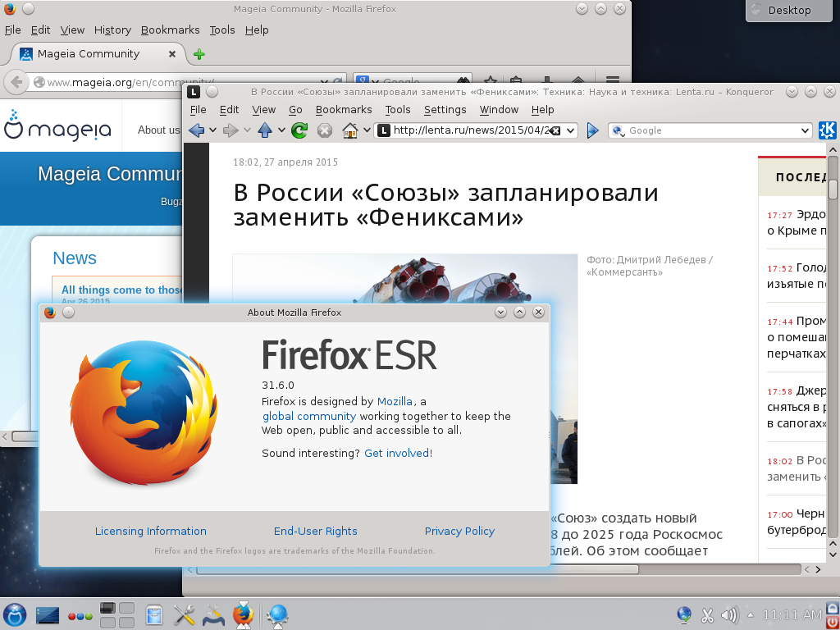The width and height of the screenshot is (840, 630).
Task: Expand Konqueror's forward history dropdown
Action: (247, 130)
